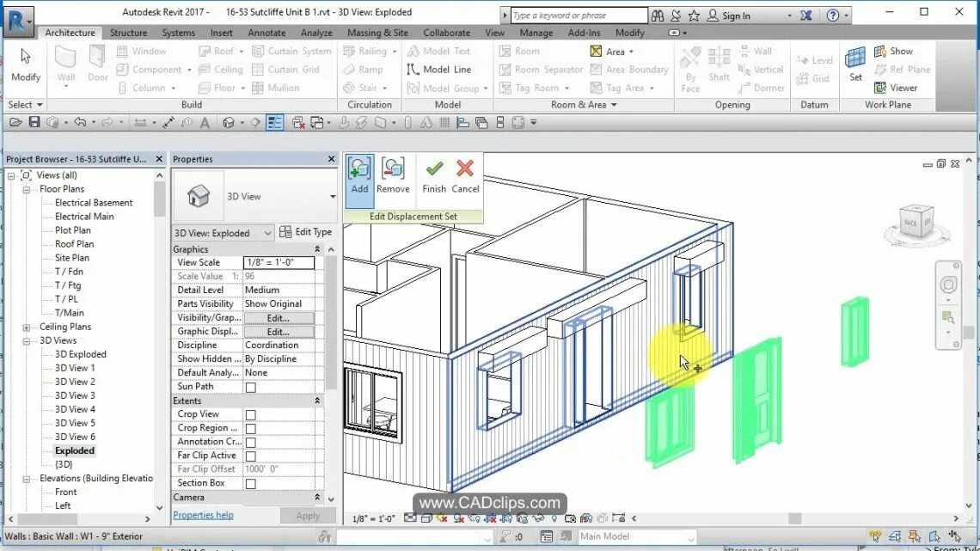Switch to the Manage ribbon tab
980x551 pixels.
[x=536, y=33]
